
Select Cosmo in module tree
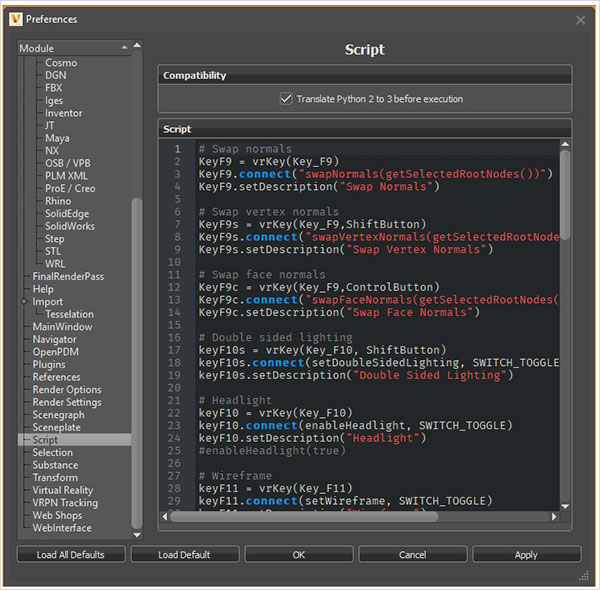click(x=61, y=63)
